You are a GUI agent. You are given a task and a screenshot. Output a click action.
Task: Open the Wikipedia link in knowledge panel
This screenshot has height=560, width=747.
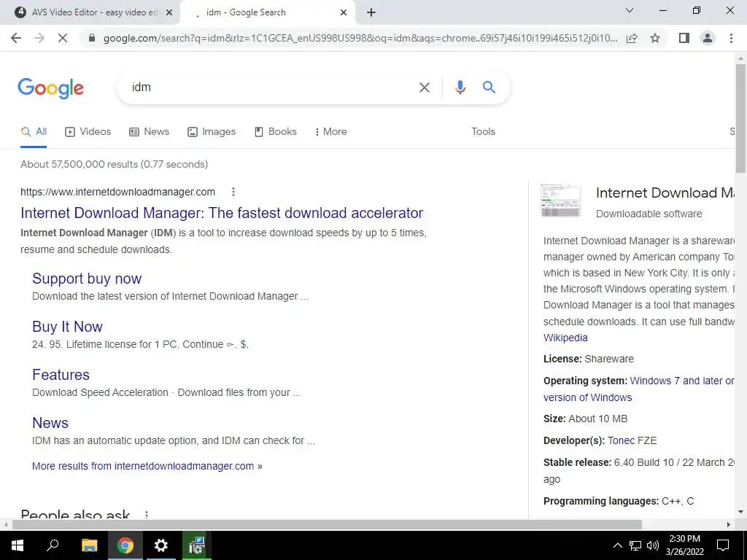[565, 338]
